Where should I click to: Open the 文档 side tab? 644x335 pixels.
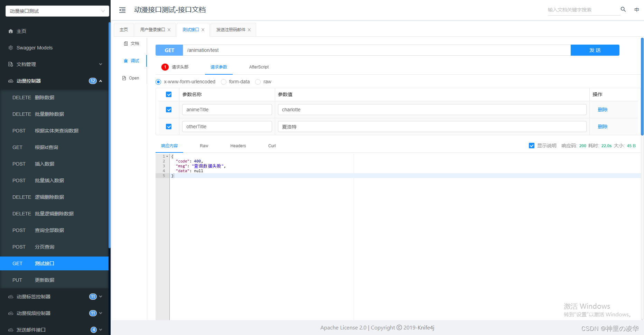tap(131, 44)
